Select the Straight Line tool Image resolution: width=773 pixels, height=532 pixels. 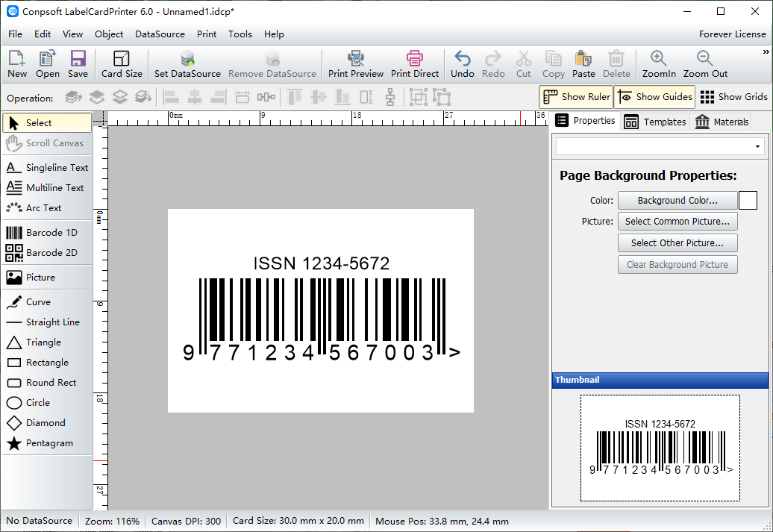pos(47,322)
